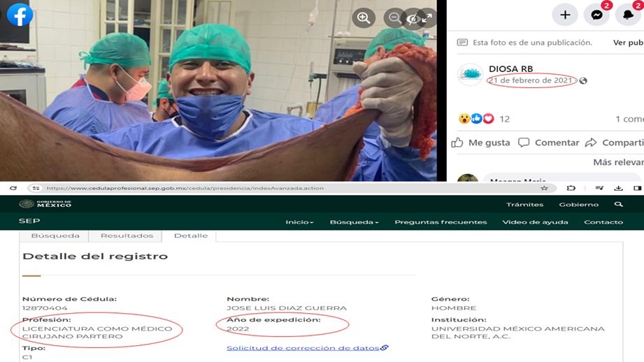Switch to the Resultados tab
Screen dimensions: 644x362
click(x=127, y=236)
